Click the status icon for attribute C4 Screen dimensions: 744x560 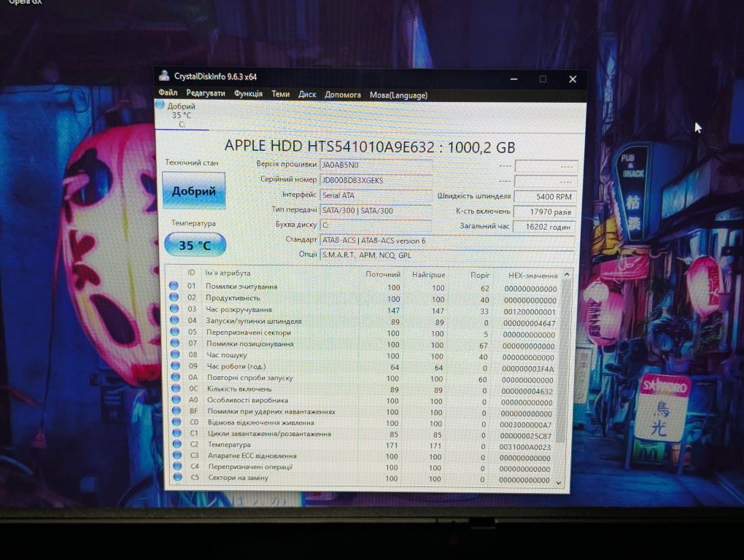(177, 466)
